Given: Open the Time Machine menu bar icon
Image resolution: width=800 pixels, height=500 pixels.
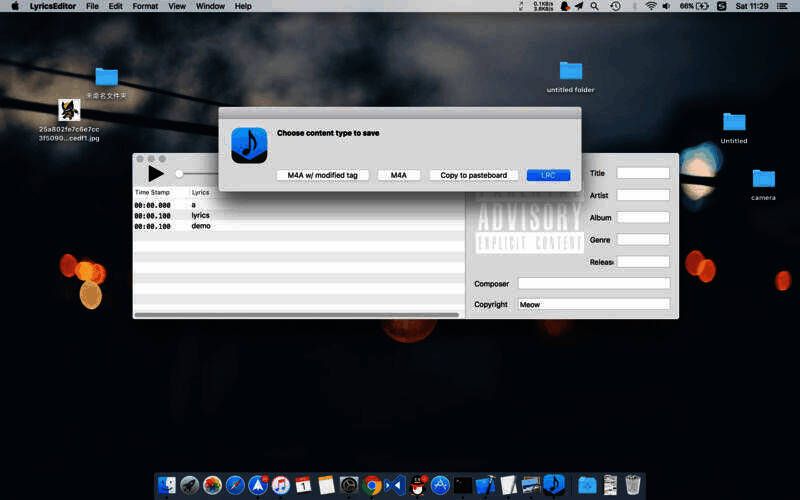Looking at the screenshot, I should coord(615,6).
